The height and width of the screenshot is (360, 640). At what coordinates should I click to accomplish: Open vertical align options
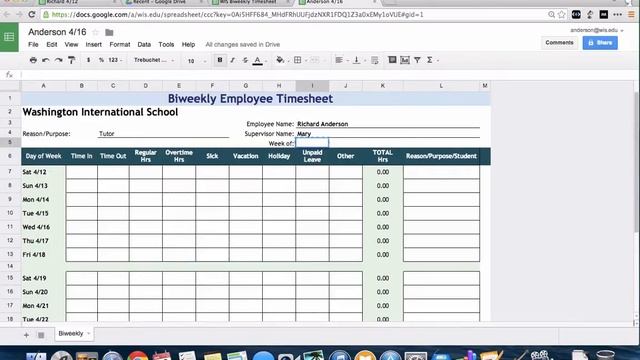pyautogui.click(x=356, y=60)
